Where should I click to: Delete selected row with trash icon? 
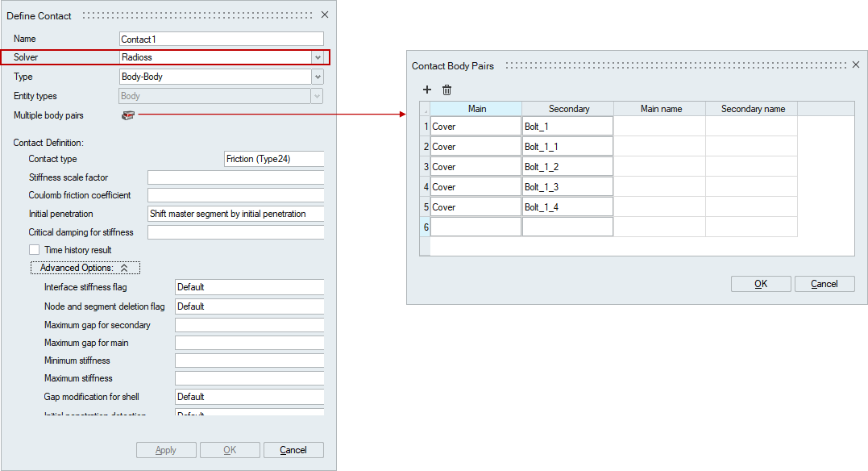[446, 90]
